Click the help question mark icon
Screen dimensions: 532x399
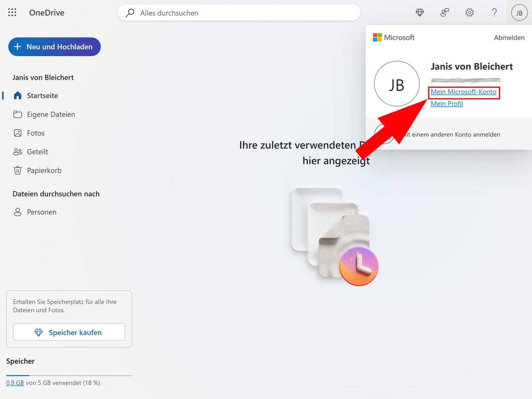(x=494, y=12)
